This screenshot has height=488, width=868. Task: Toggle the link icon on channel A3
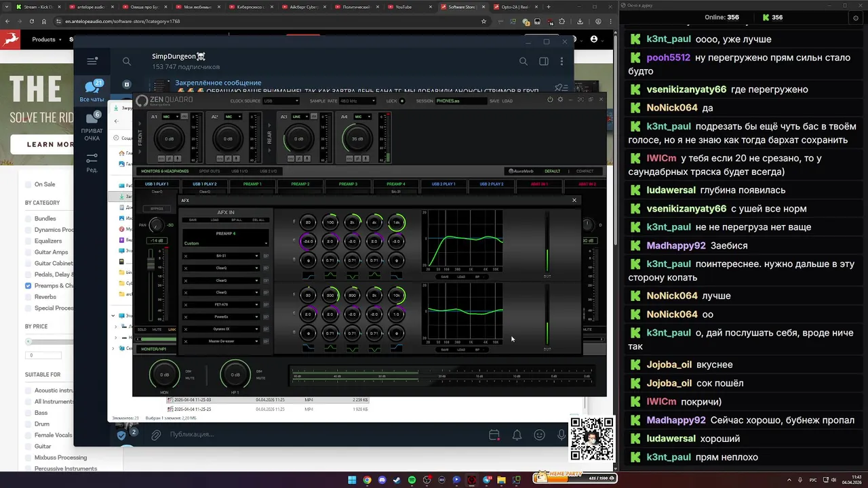coord(315,117)
